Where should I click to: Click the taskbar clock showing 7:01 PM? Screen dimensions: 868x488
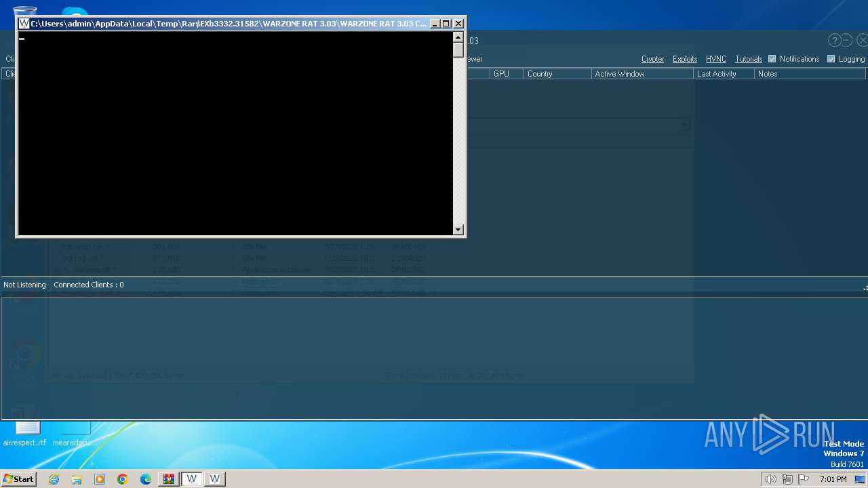click(x=833, y=479)
